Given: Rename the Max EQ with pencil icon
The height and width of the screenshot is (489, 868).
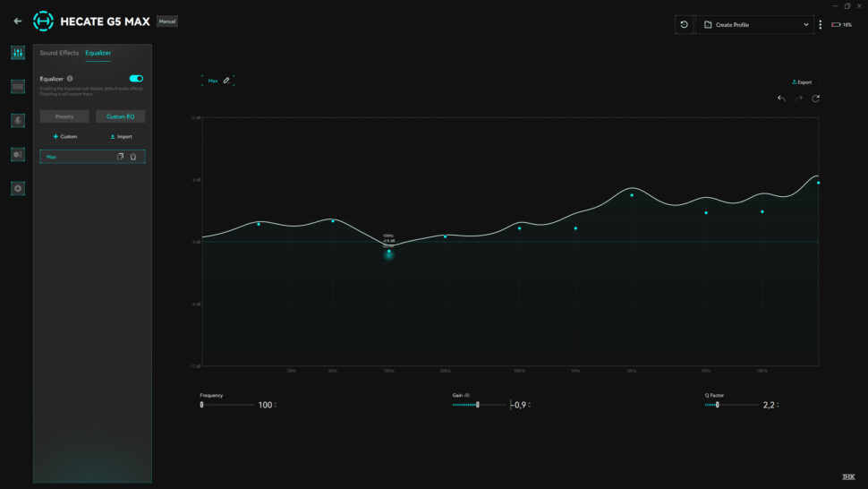Looking at the screenshot, I should [x=226, y=81].
